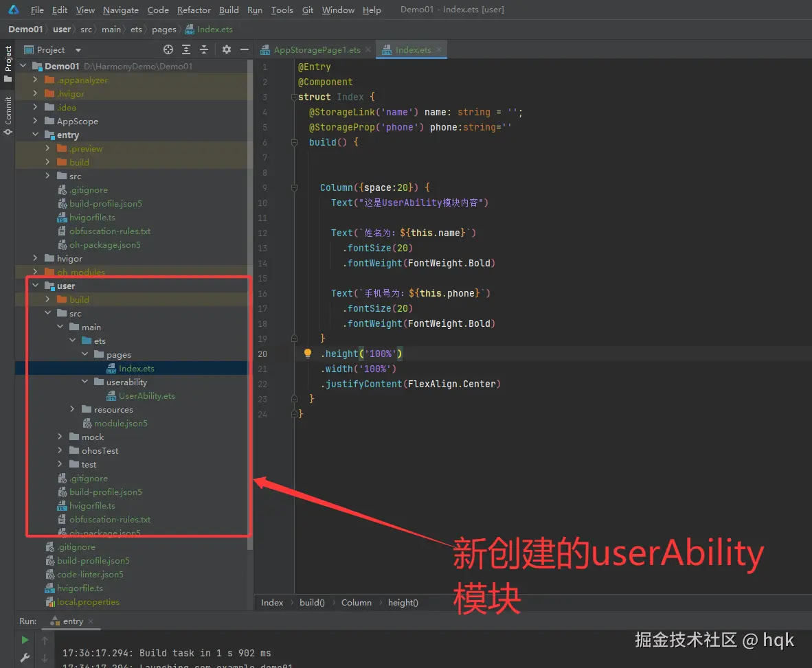Open Project panel settings gear
Screen dimensions: 812x668
[227, 49]
